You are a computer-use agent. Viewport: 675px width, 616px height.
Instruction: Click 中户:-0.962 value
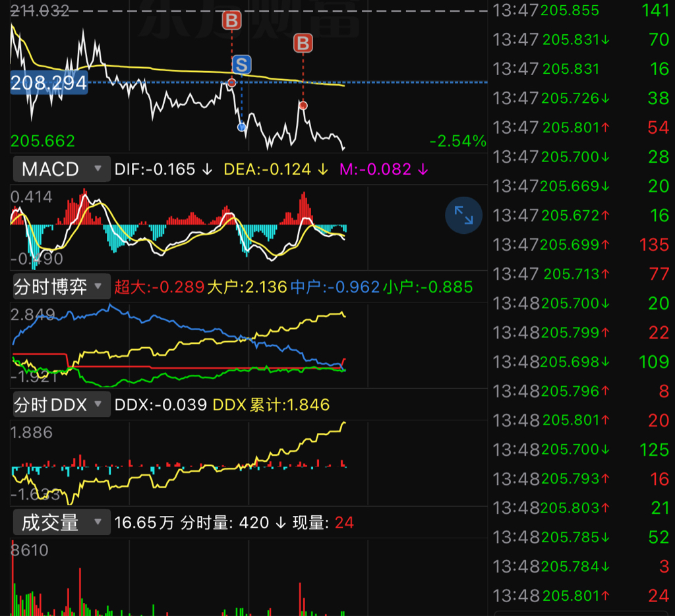tap(336, 287)
